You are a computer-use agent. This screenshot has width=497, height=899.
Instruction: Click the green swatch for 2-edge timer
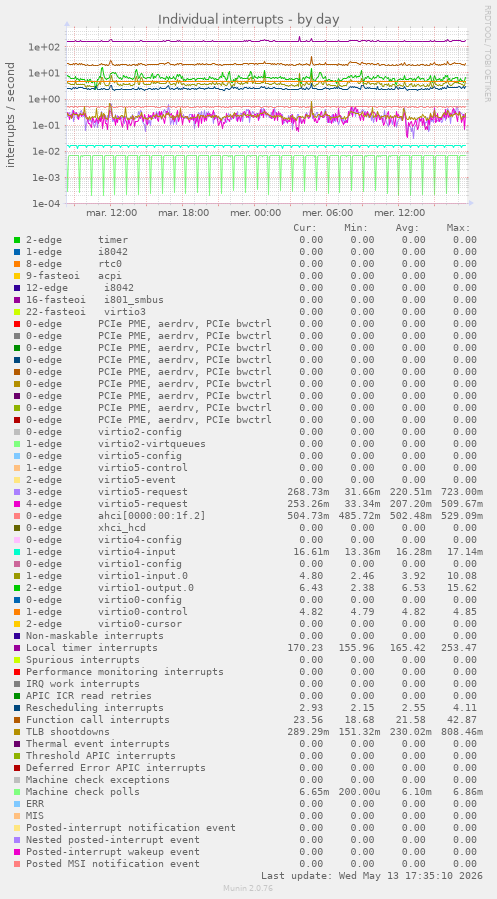click(17, 240)
